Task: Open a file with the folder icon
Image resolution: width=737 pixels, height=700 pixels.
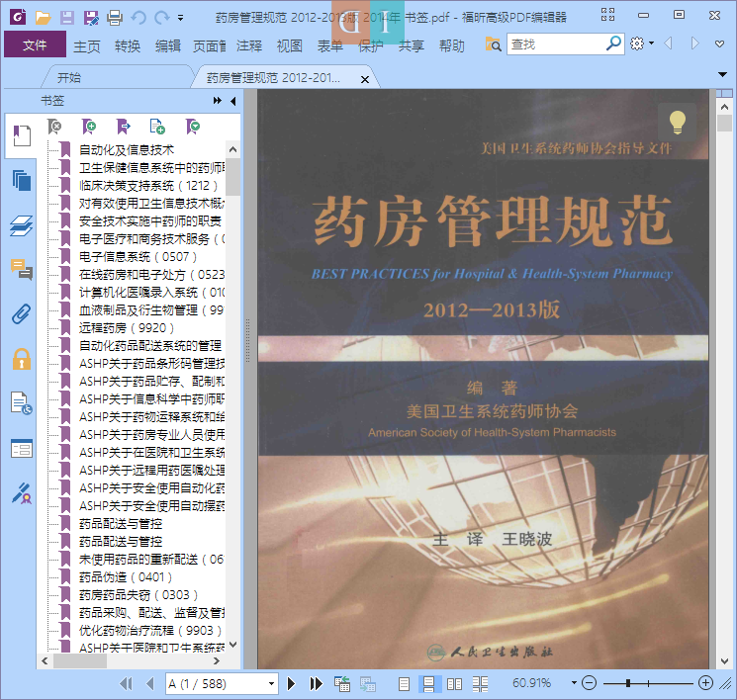Action: 43,18
